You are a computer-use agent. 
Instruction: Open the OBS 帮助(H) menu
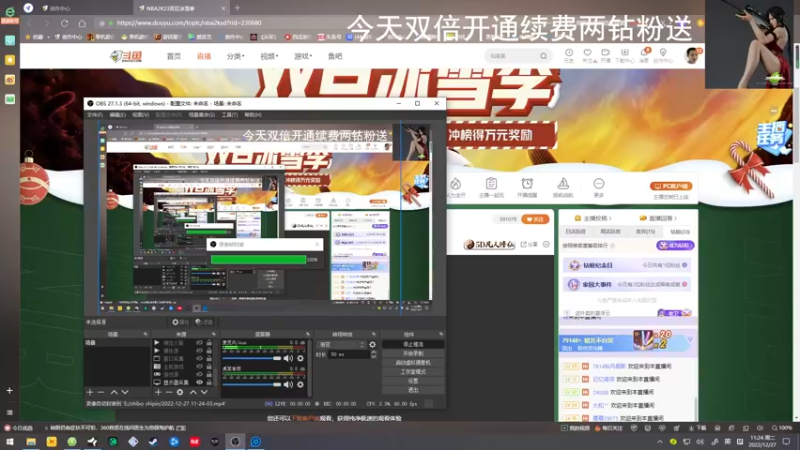pos(253,115)
